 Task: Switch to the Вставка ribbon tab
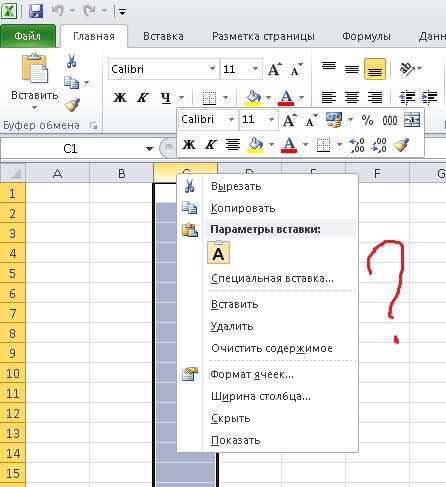point(163,36)
